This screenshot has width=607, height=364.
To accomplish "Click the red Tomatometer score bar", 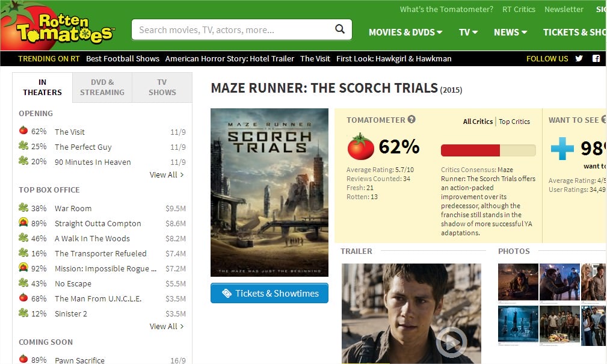I will (470, 150).
